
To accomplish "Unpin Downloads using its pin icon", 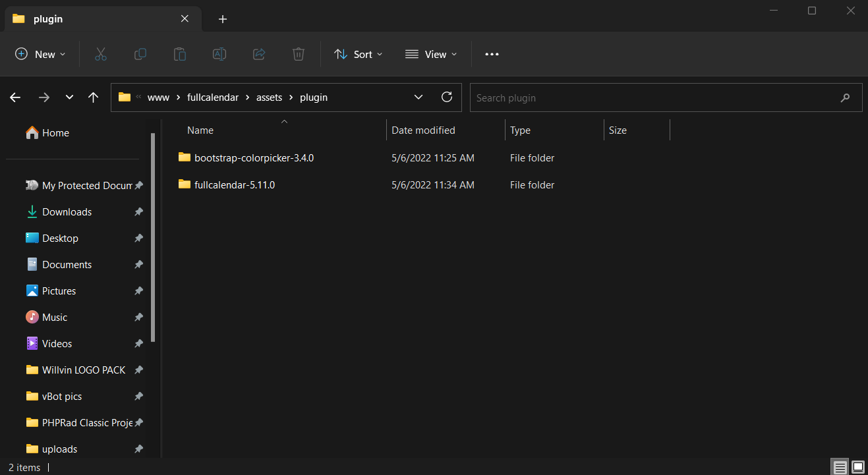I will click(x=138, y=212).
